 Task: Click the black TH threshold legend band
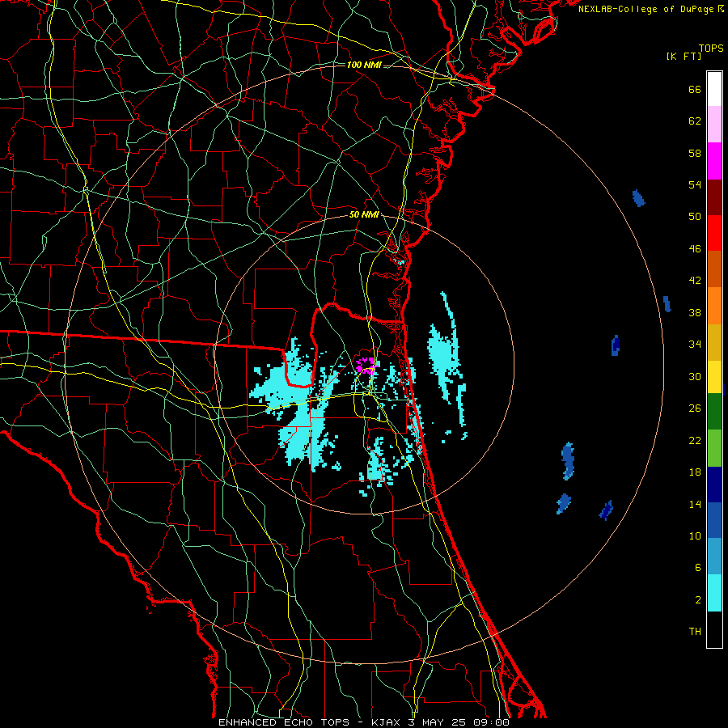point(714,629)
